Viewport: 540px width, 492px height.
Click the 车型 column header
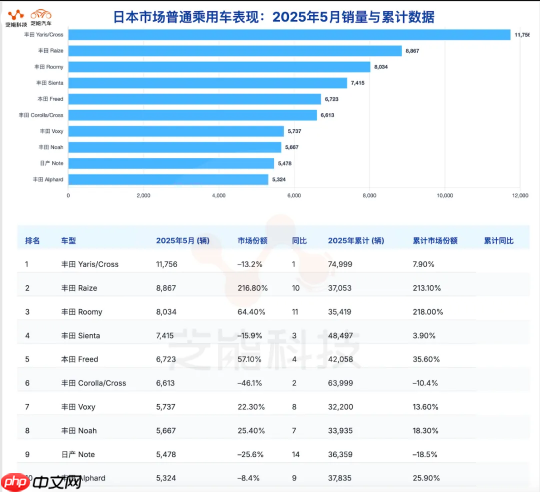click(69, 241)
